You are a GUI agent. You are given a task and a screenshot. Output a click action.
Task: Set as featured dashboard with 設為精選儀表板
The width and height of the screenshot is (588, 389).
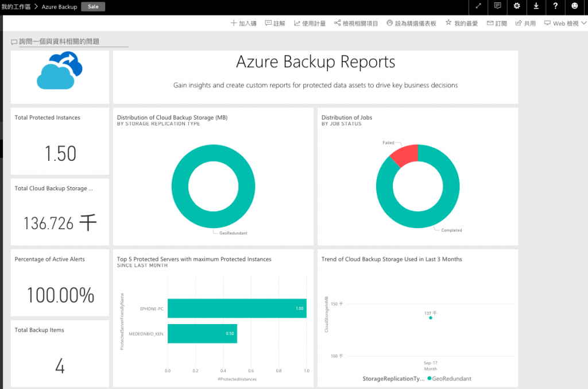pyautogui.click(x=411, y=24)
